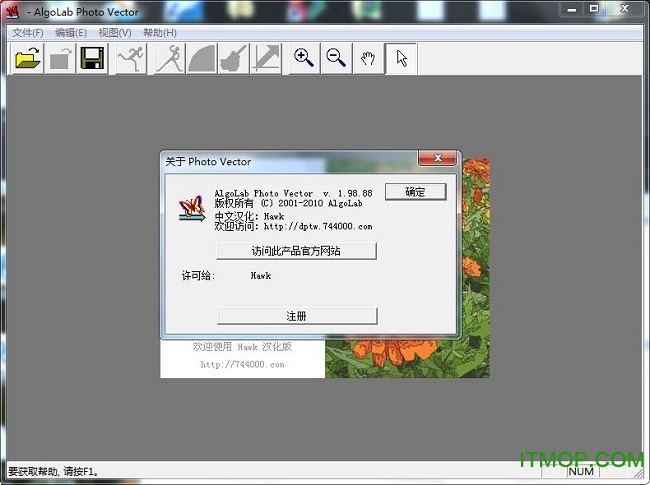Click 访问此产品官方网站 button
This screenshot has height=485, width=650.
296,251
